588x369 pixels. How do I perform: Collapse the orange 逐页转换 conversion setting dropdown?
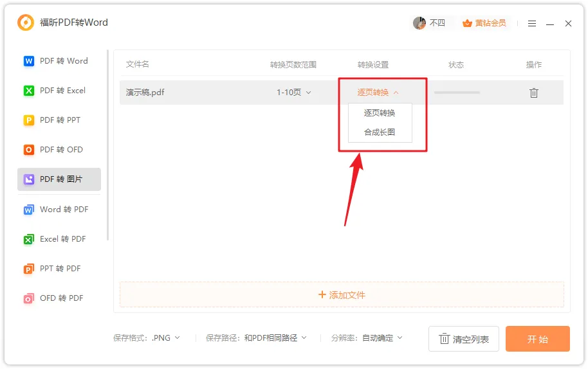378,93
